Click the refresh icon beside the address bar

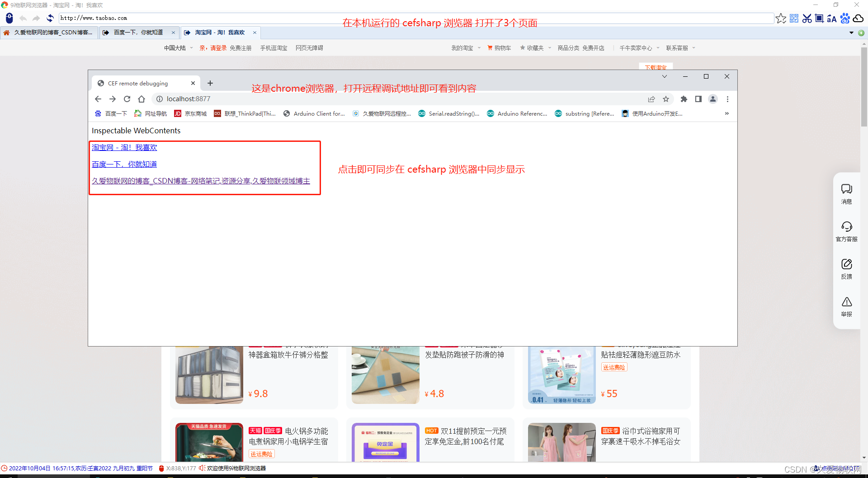point(50,18)
